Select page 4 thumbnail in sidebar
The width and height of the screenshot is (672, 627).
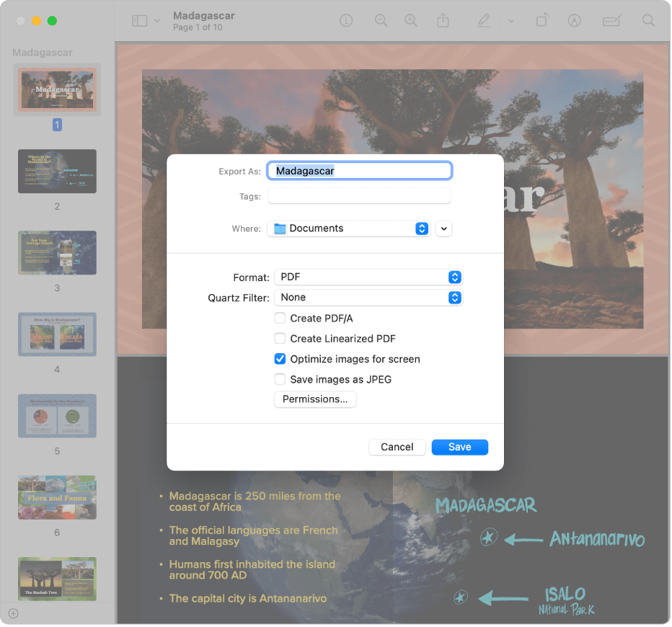pos(57,334)
